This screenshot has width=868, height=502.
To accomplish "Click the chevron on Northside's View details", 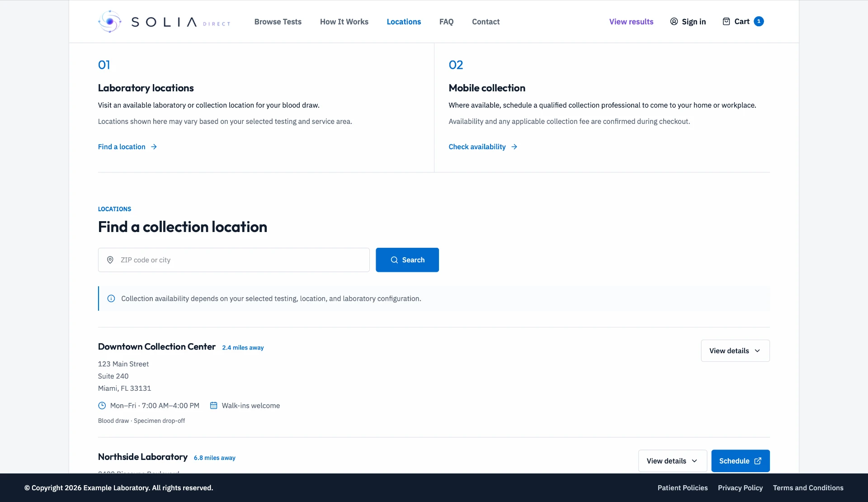I will pos(694,461).
